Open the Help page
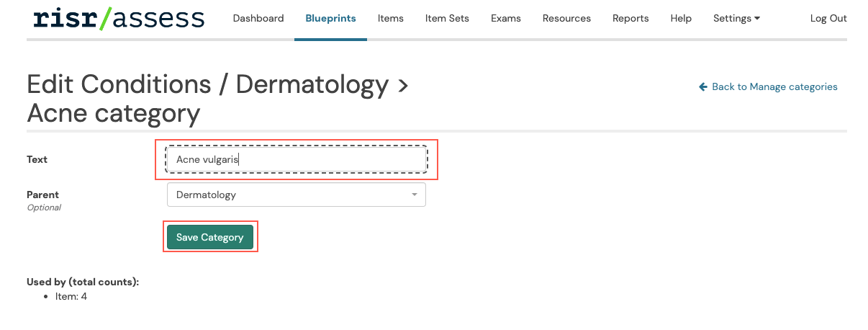This screenshot has height=330, width=868. click(x=681, y=18)
